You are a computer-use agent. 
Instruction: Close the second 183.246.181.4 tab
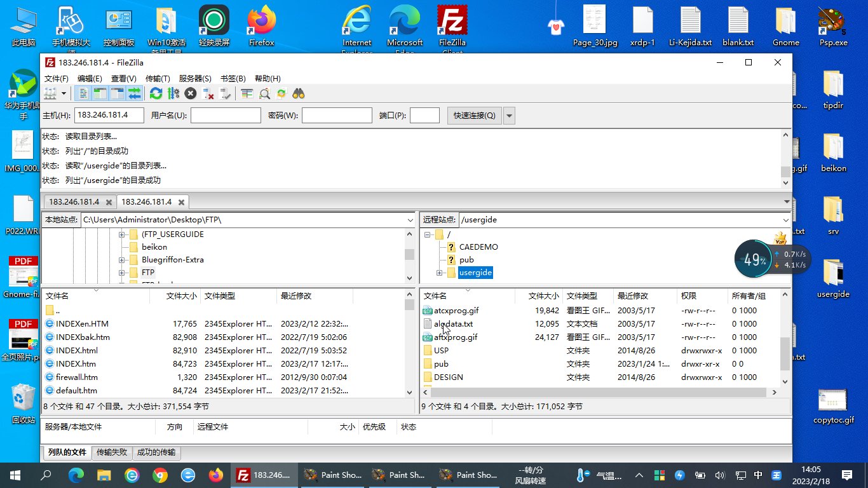(x=182, y=202)
